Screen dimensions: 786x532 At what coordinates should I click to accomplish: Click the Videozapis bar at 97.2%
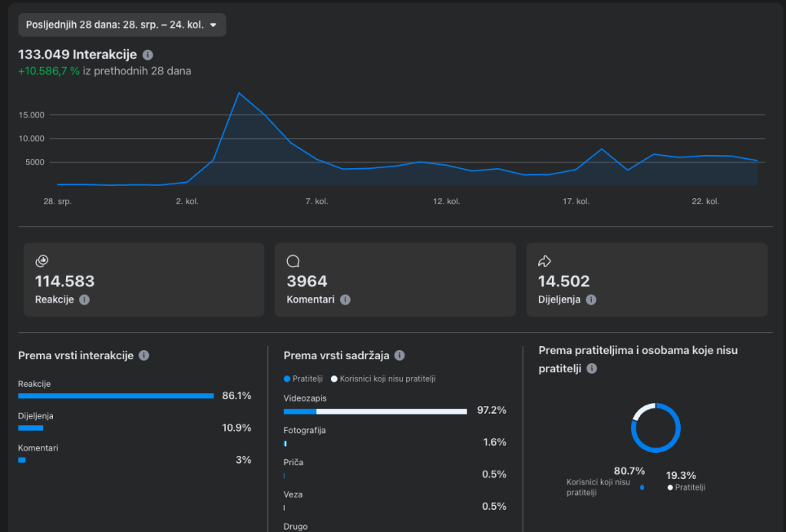click(x=375, y=411)
